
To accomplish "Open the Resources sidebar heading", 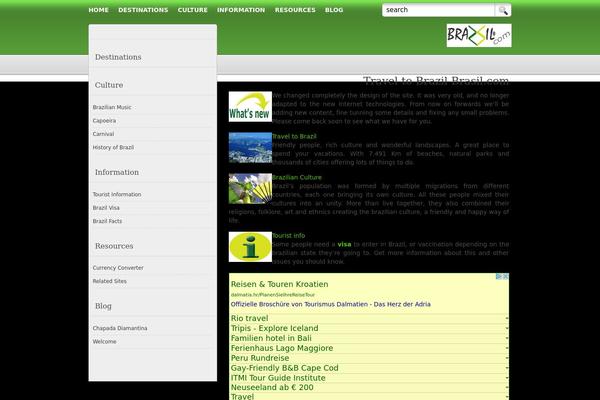I will (x=114, y=246).
